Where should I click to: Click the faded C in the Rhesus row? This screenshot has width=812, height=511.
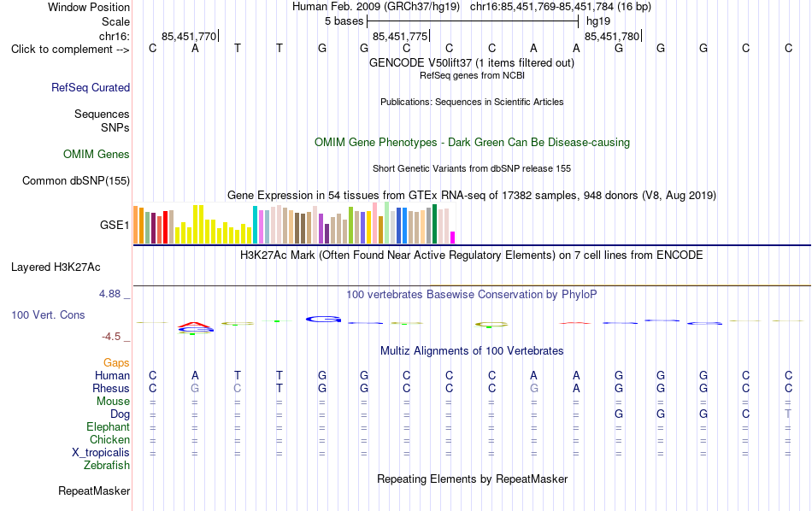tap(237, 388)
